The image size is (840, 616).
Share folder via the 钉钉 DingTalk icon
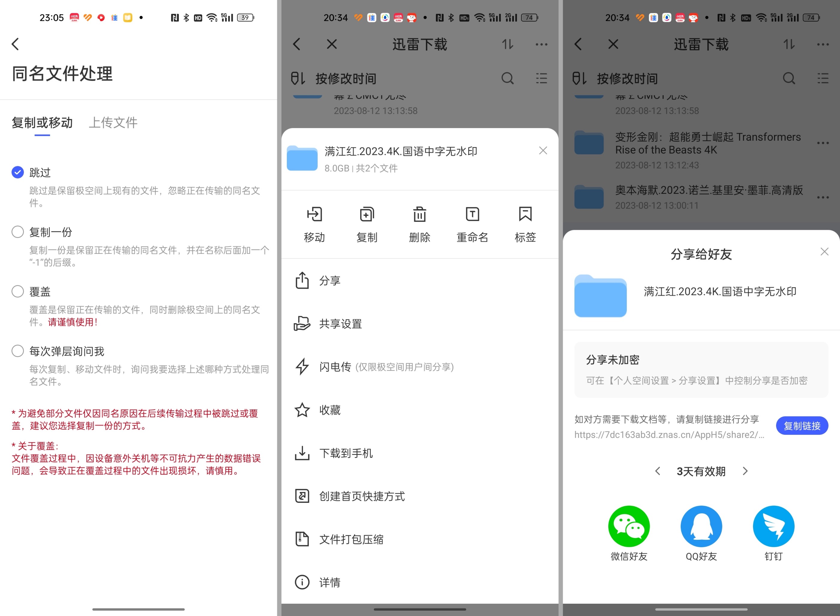pos(773,527)
